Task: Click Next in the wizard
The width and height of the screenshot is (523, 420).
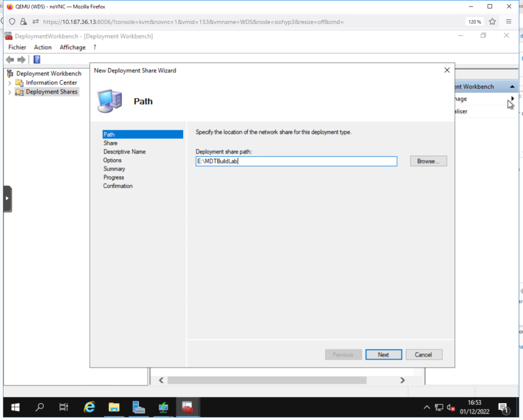Action: point(384,355)
